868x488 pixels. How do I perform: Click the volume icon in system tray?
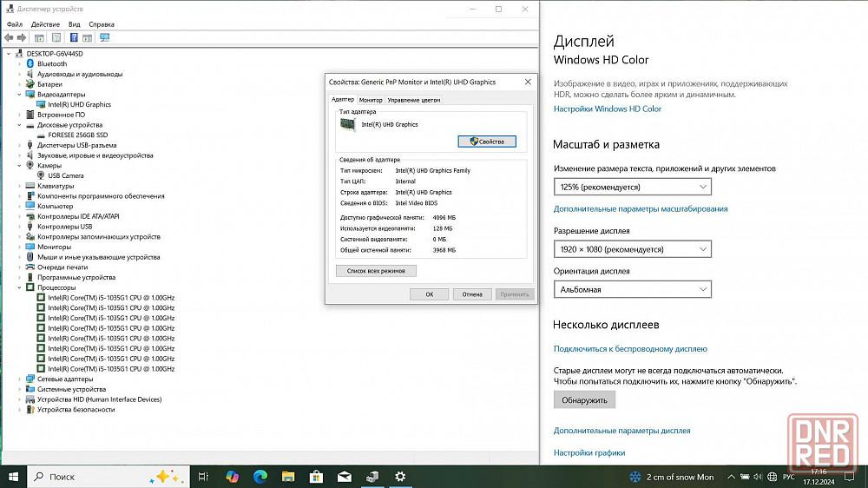click(x=758, y=477)
